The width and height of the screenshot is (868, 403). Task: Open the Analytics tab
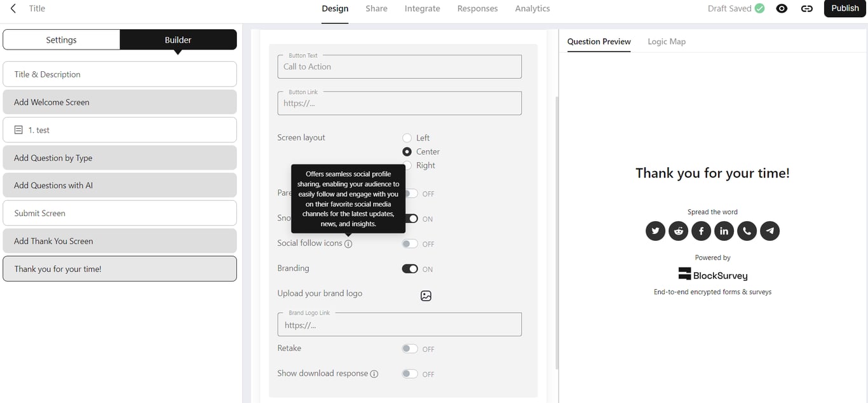pos(532,9)
